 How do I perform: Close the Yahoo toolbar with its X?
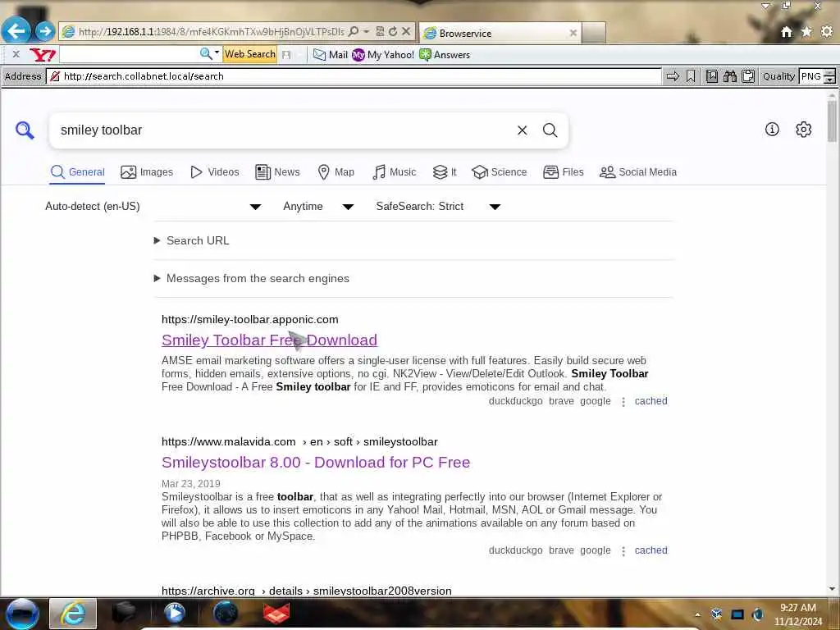click(16, 54)
